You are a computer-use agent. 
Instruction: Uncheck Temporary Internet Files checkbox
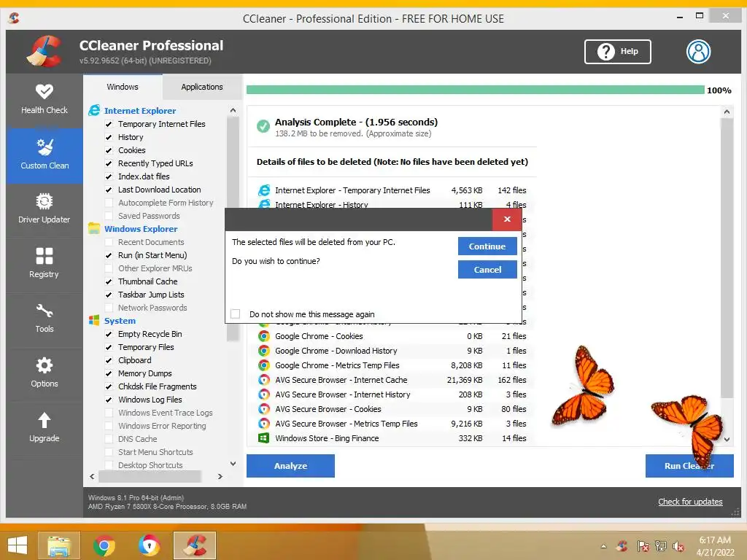tap(109, 124)
